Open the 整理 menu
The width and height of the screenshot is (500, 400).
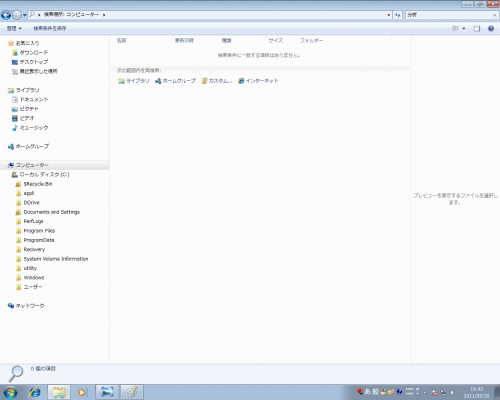[14, 28]
